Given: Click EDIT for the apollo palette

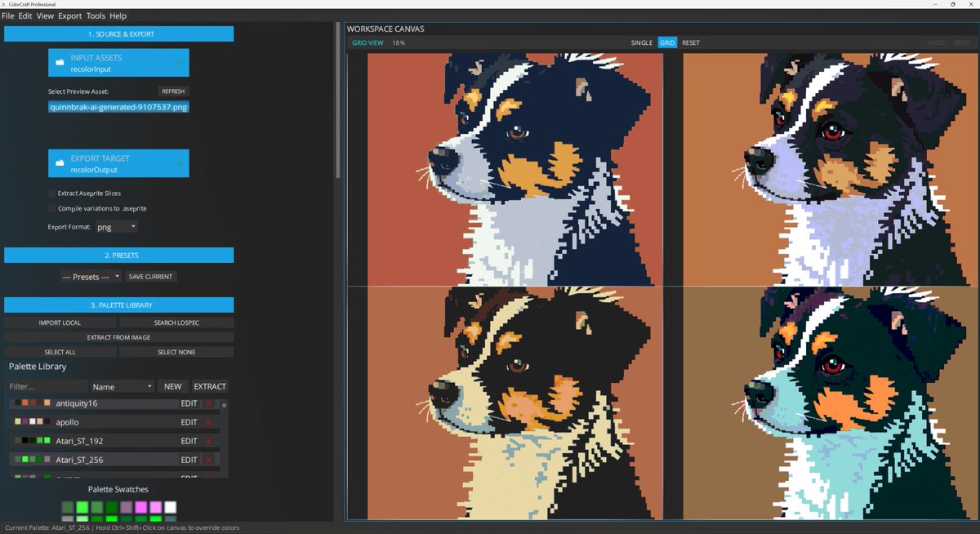Looking at the screenshot, I should click(189, 422).
